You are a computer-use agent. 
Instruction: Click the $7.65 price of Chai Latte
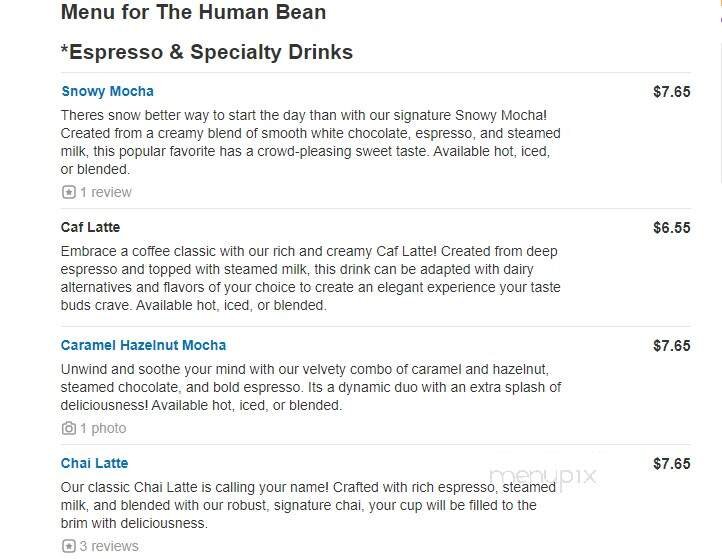tap(671, 464)
